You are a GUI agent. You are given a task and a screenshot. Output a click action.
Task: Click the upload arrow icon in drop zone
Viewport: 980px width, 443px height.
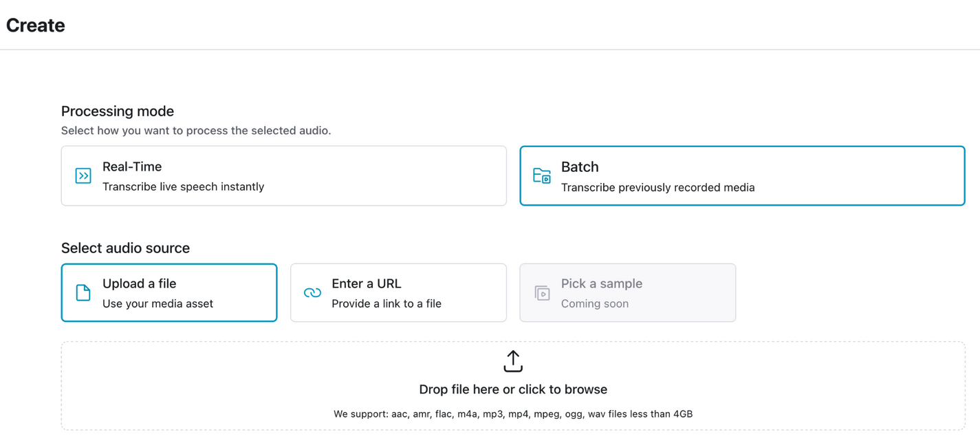click(x=513, y=361)
